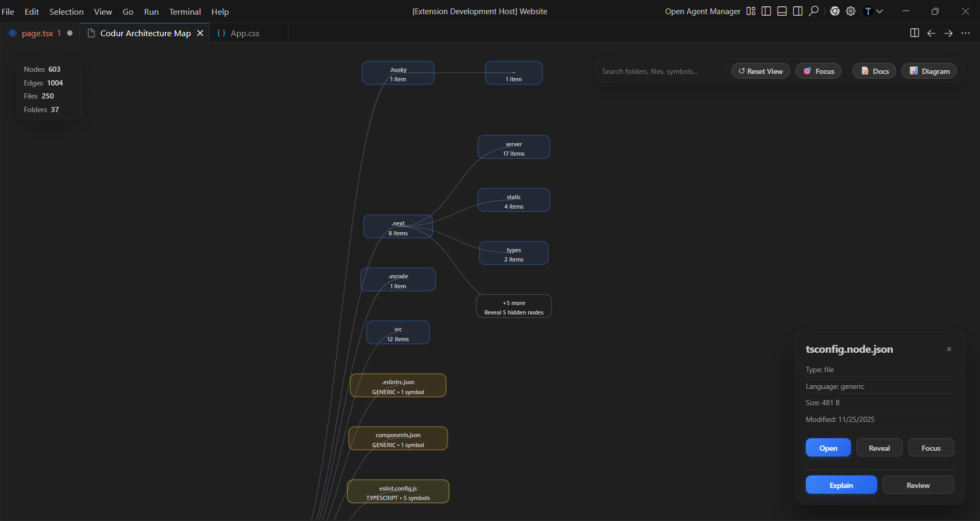The image size is (980, 521).
Task: Click Open in the tsconfig.node.json panel
Action: click(828, 448)
